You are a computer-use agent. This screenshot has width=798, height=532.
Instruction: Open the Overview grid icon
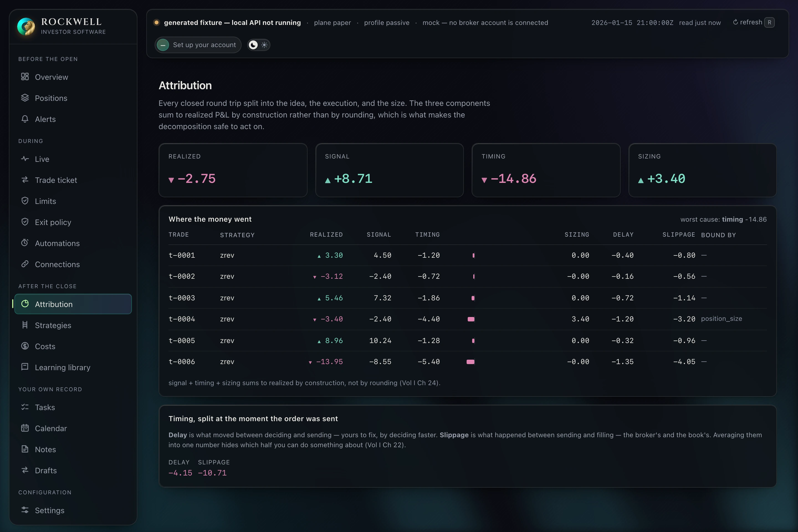pyautogui.click(x=25, y=77)
